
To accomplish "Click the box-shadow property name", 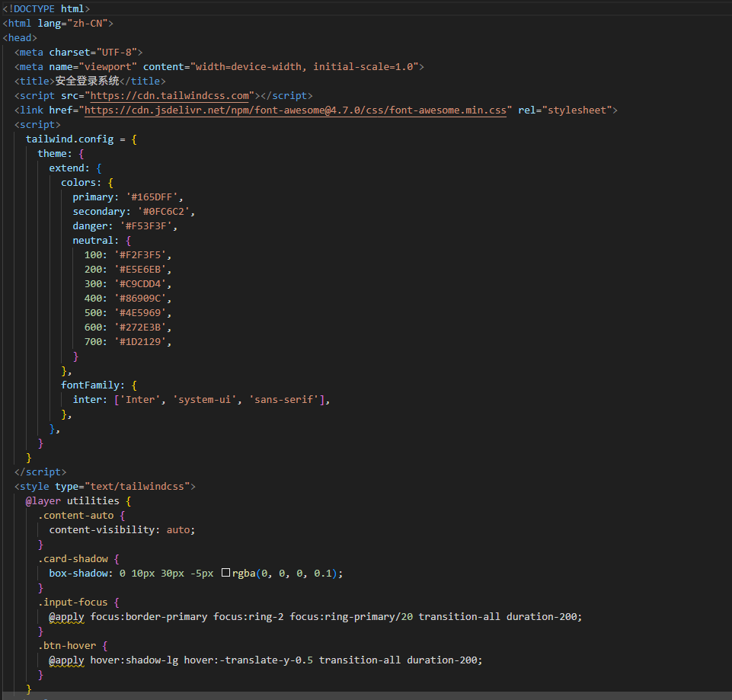I will pos(78,574).
